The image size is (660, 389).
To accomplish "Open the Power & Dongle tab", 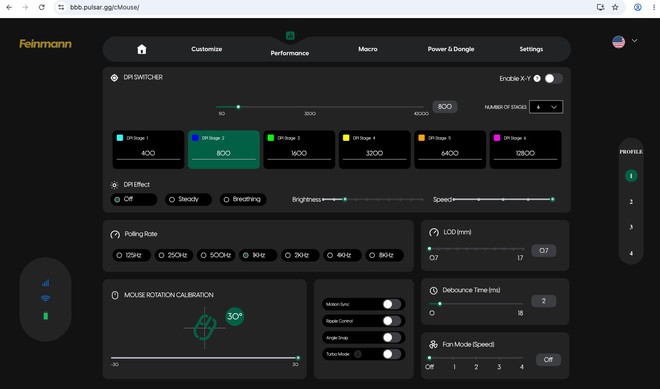I will tap(451, 49).
